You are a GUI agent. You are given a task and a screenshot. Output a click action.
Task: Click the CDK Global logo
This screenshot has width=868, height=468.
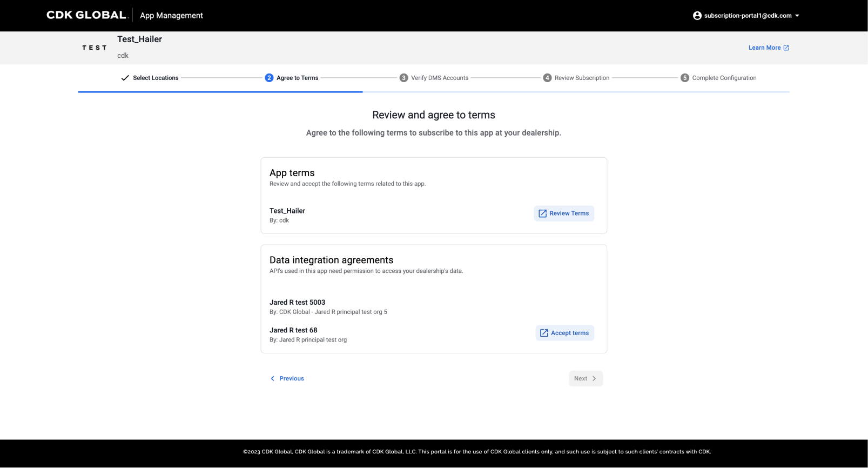[x=86, y=15]
